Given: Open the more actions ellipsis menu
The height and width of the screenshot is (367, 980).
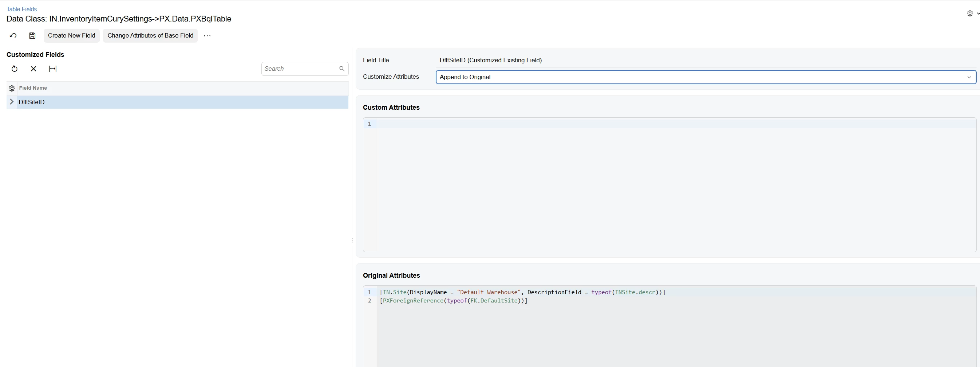Looking at the screenshot, I should [x=207, y=35].
